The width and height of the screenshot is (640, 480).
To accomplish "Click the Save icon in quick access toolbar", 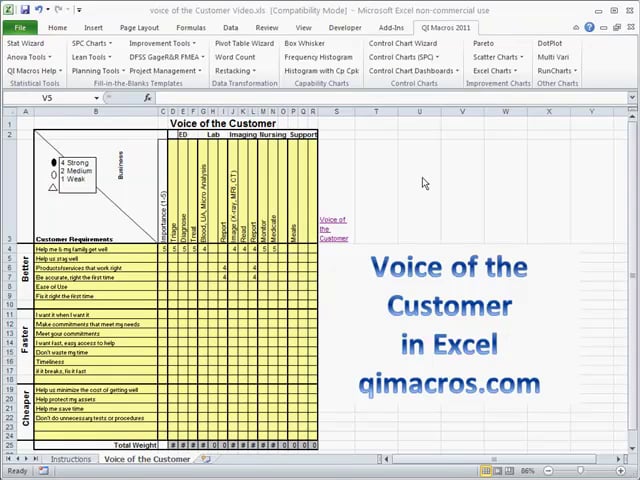I will tap(25, 9).
